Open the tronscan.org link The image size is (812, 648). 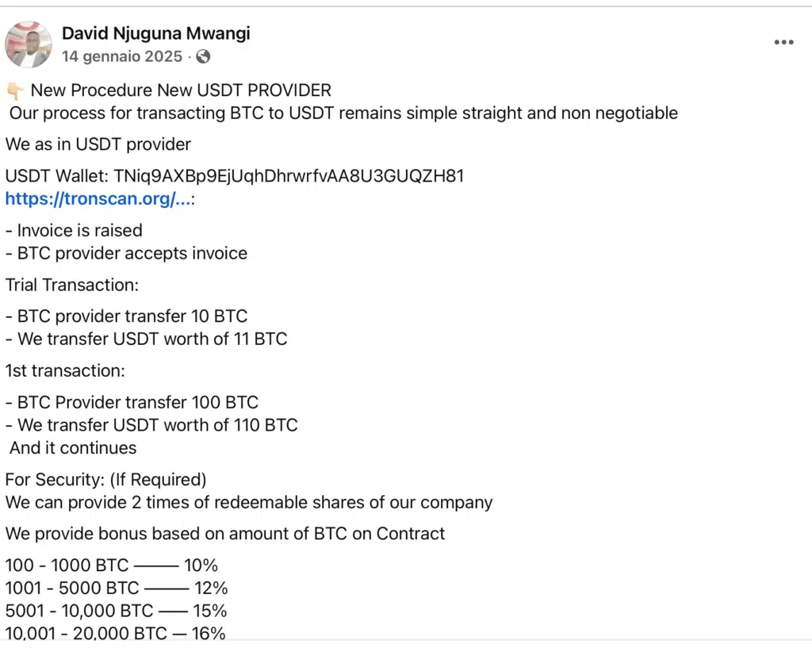click(x=98, y=199)
